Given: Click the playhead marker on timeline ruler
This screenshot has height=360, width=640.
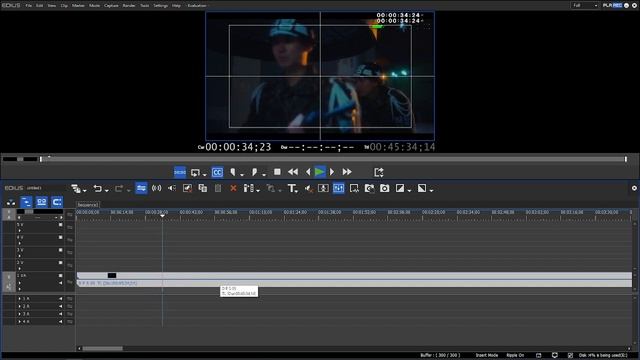Looking at the screenshot, I should [162, 216].
